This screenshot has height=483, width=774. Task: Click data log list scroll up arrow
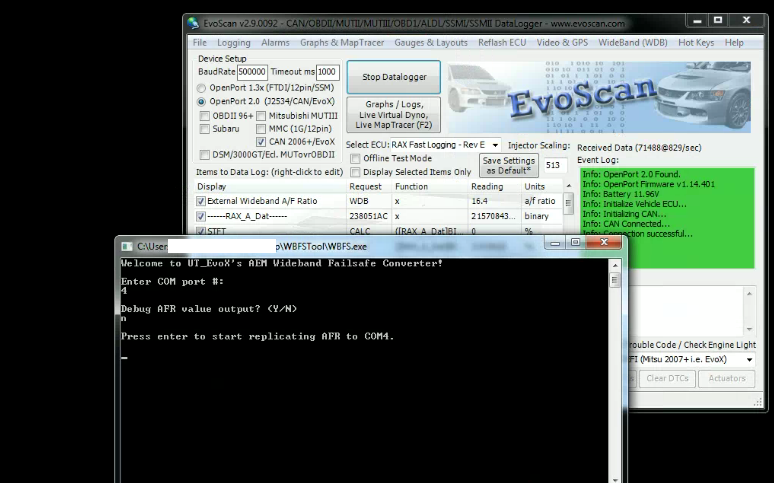(569, 186)
